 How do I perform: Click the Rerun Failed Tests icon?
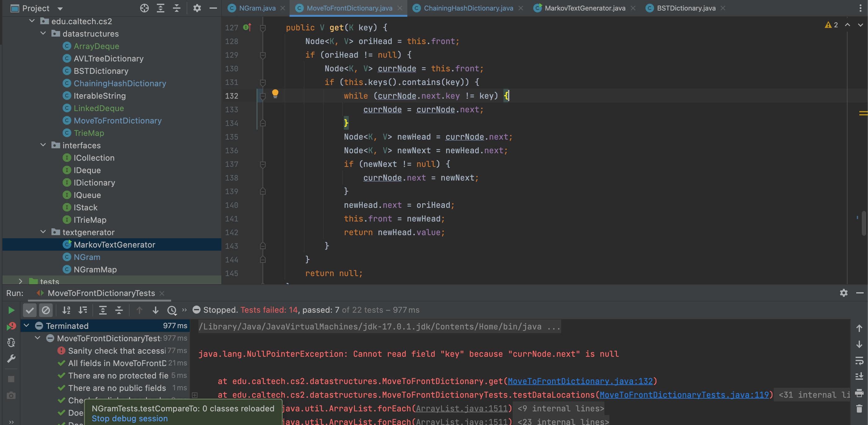[11, 326]
